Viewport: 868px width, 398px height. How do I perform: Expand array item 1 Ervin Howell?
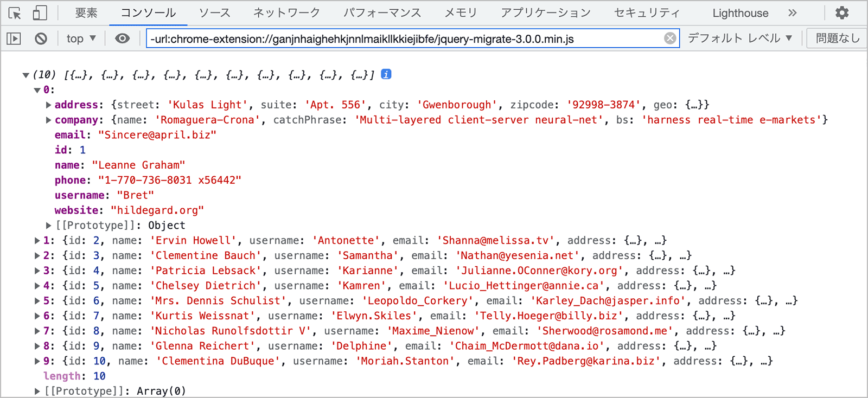coord(37,241)
